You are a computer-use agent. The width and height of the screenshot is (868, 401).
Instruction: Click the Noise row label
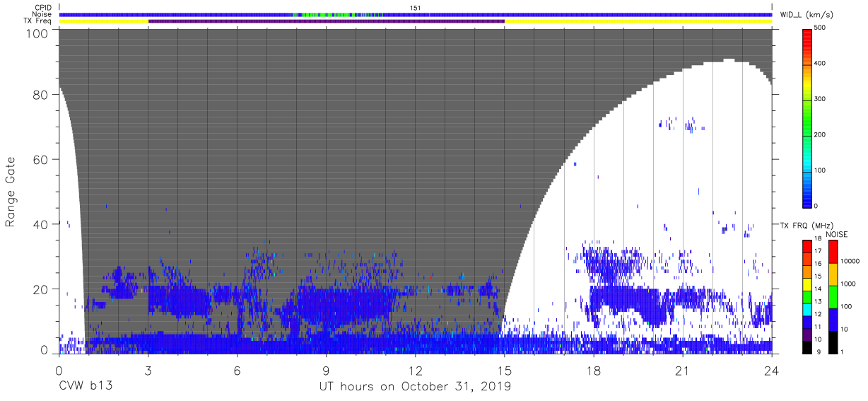tap(41, 14)
